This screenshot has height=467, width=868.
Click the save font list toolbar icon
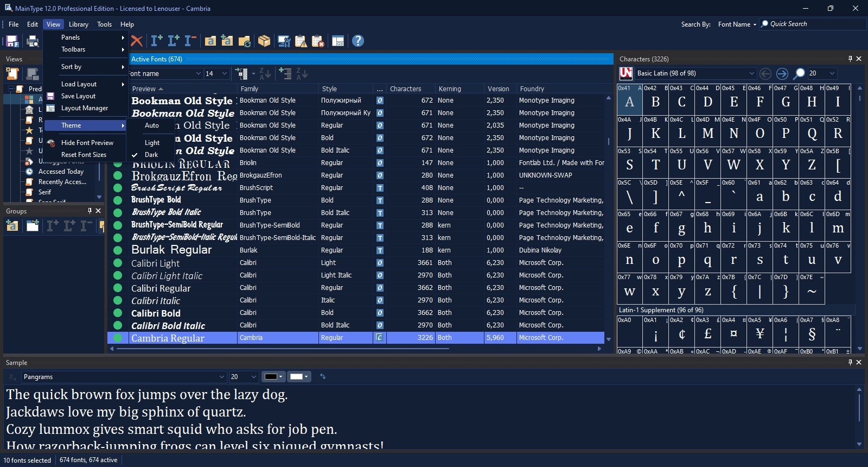(x=12, y=41)
